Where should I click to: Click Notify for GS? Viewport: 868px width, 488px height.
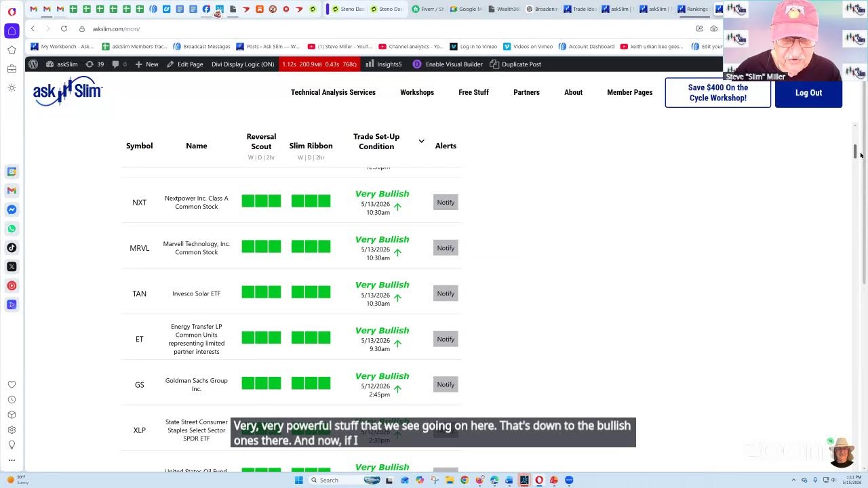[446, 384]
